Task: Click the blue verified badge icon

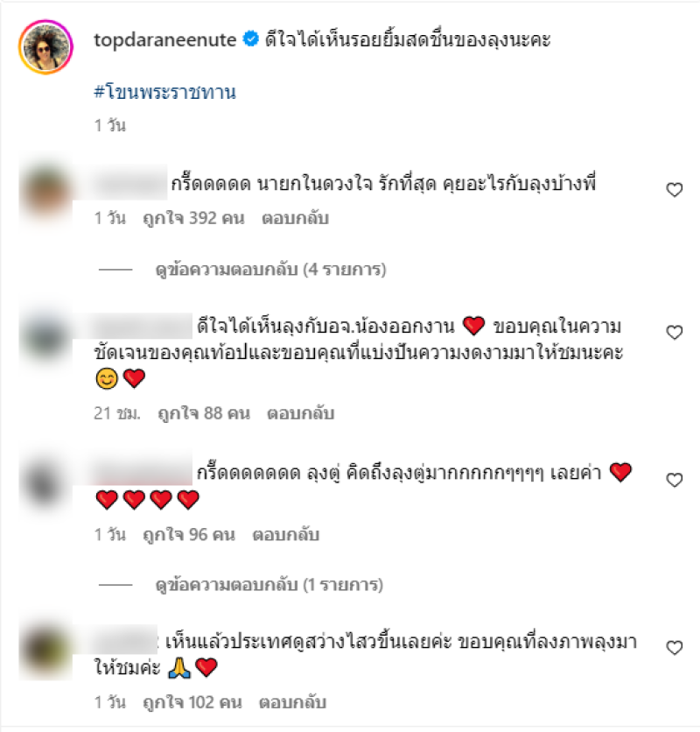Action: [x=251, y=39]
